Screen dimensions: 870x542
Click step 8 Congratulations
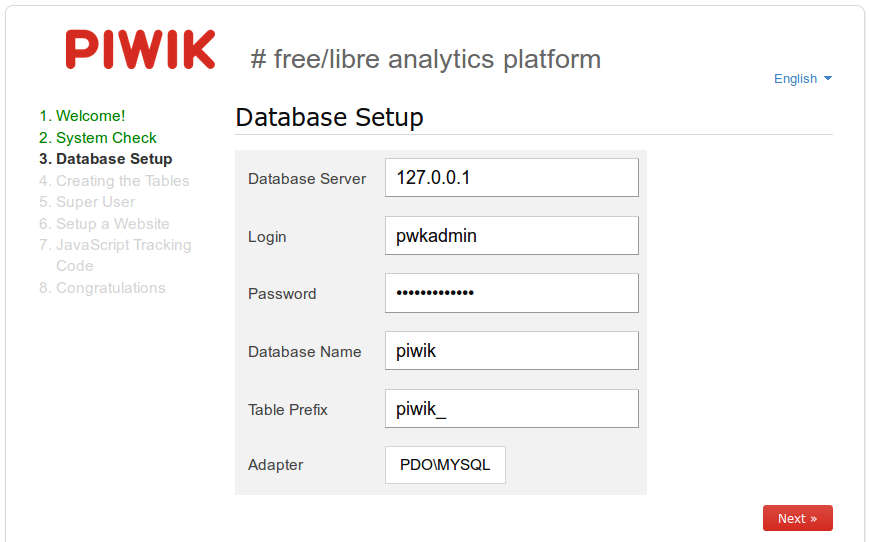click(102, 288)
